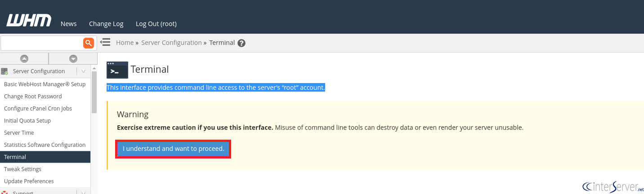Open the Terminal help question-mark icon
The image size is (644, 194).
(241, 43)
